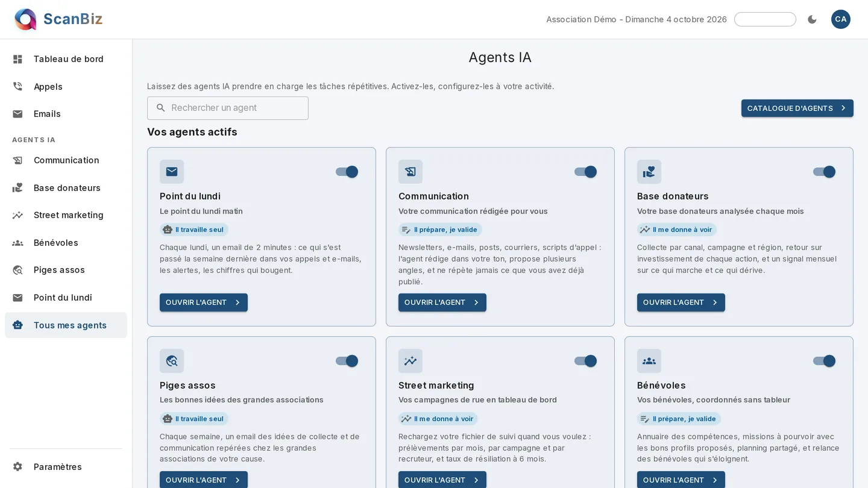Viewport: 868px width, 488px height.
Task: Open the CA user avatar menu
Action: pos(840,19)
